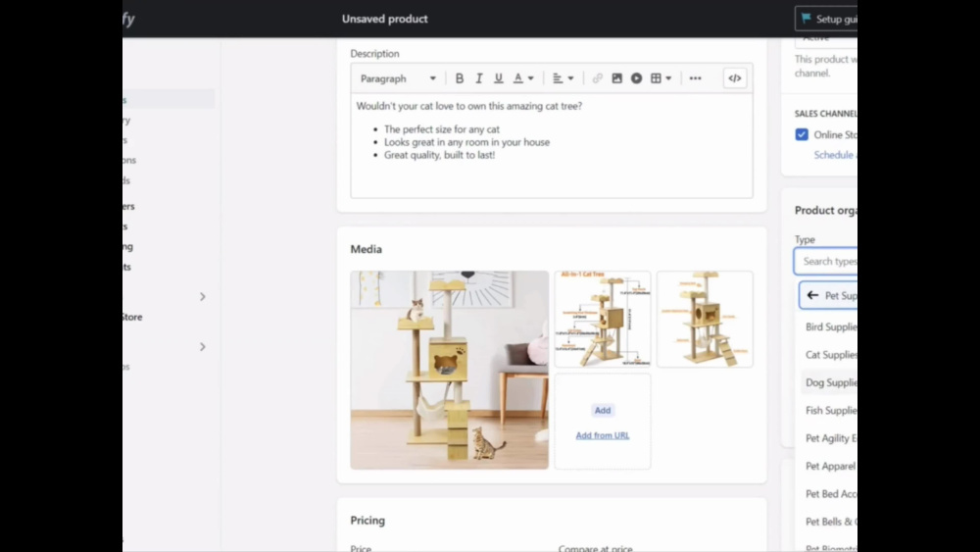Click the 'Great quality, built to last!' bullet
The image size is (980, 552).
click(439, 155)
